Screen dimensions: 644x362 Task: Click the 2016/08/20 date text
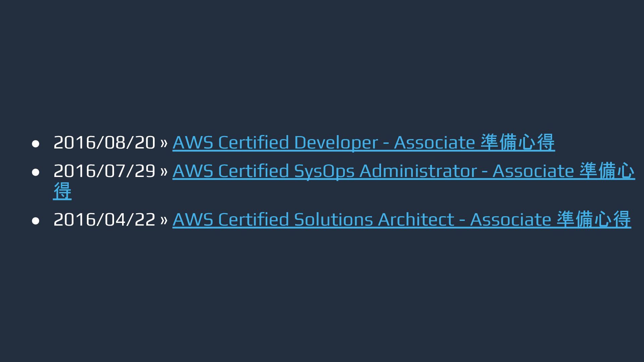(x=104, y=142)
